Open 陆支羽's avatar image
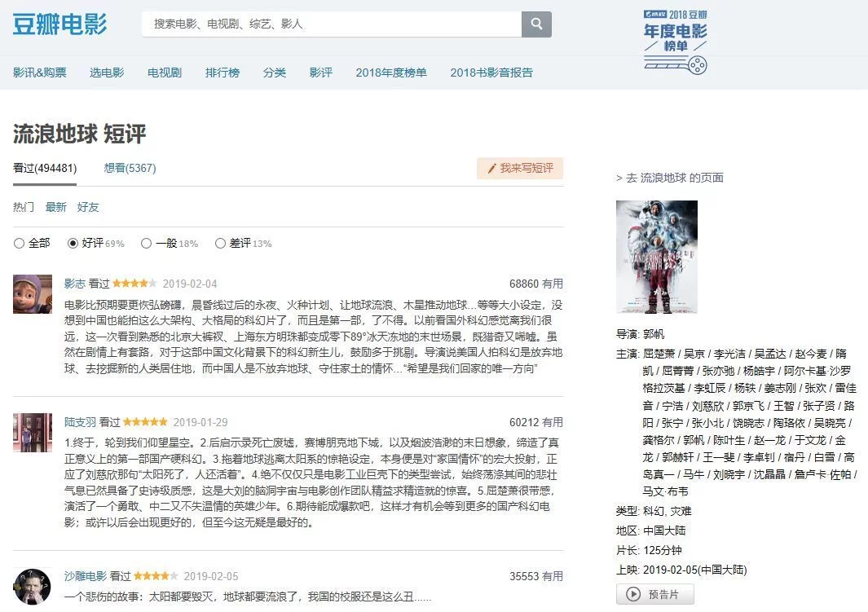The image size is (868, 612). click(33, 433)
